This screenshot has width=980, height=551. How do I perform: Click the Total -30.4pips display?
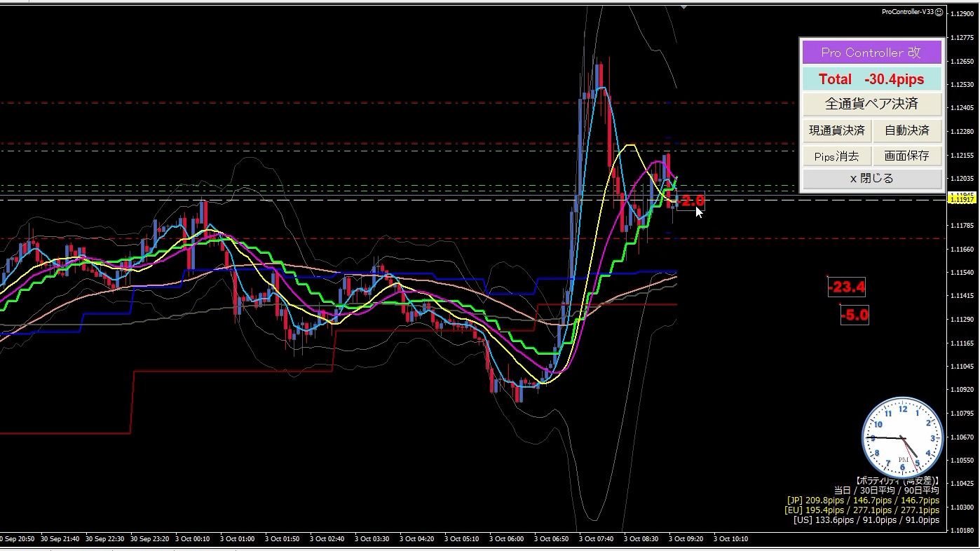coord(871,79)
